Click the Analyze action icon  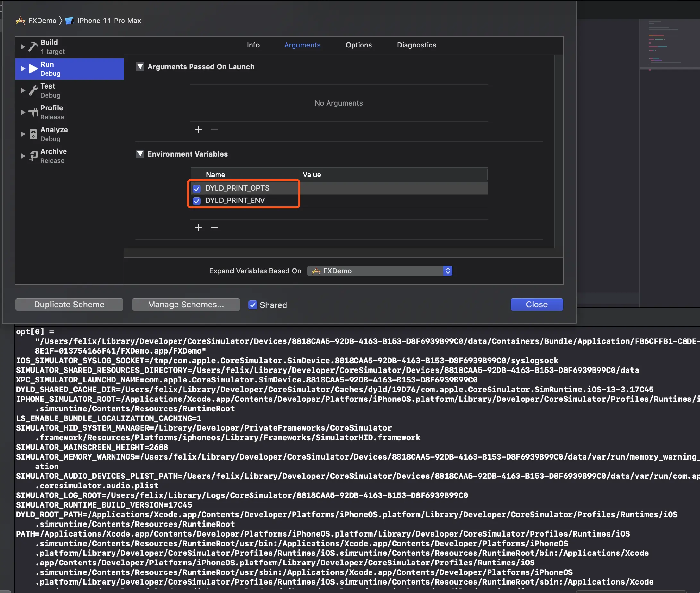click(33, 134)
